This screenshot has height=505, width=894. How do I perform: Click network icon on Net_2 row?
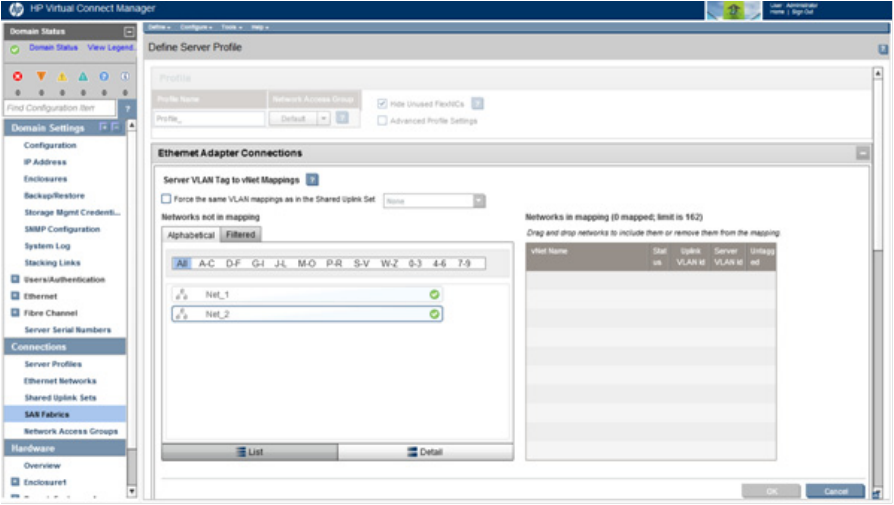(182, 314)
